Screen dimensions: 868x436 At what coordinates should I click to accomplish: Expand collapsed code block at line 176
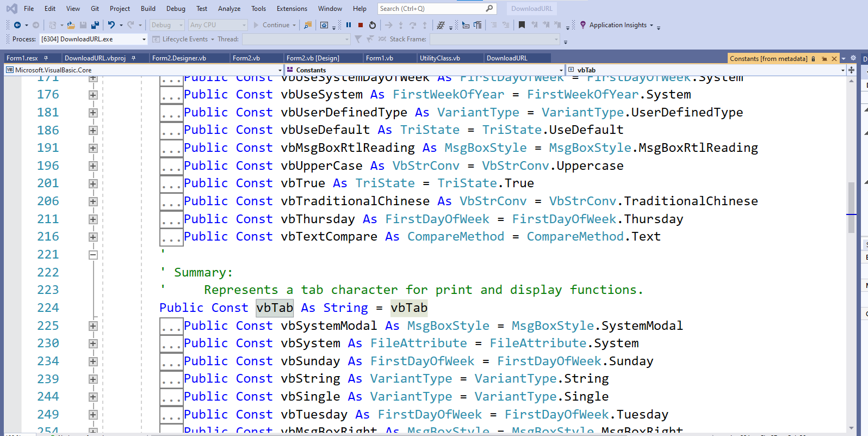tap(93, 95)
